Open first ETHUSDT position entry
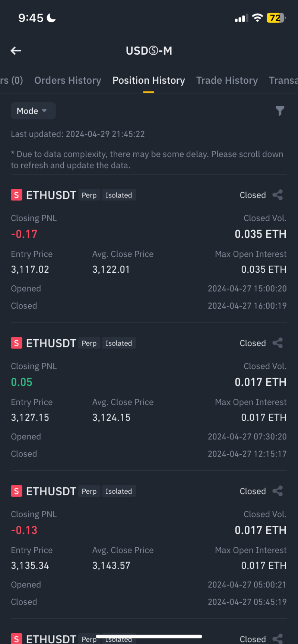The width and height of the screenshot is (298, 644). click(x=51, y=195)
